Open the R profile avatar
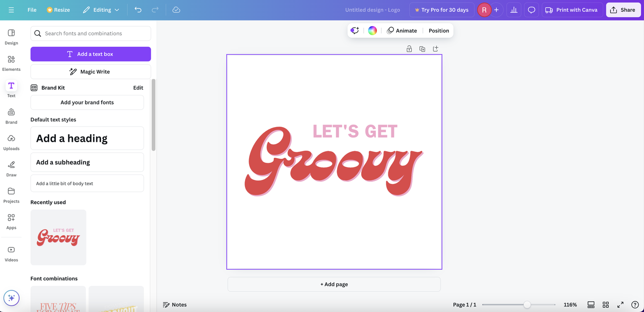The height and width of the screenshot is (312, 644). pos(484,10)
